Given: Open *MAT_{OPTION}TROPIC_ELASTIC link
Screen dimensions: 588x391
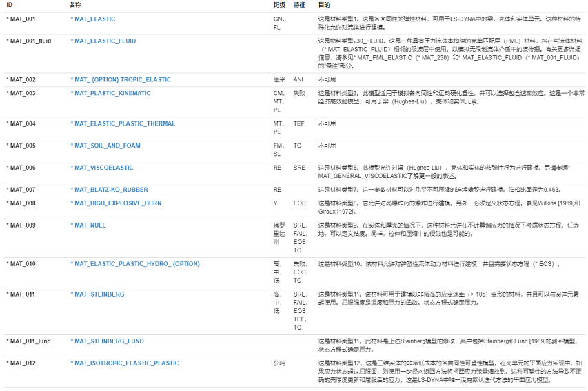Looking at the screenshot, I should (121, 79).
